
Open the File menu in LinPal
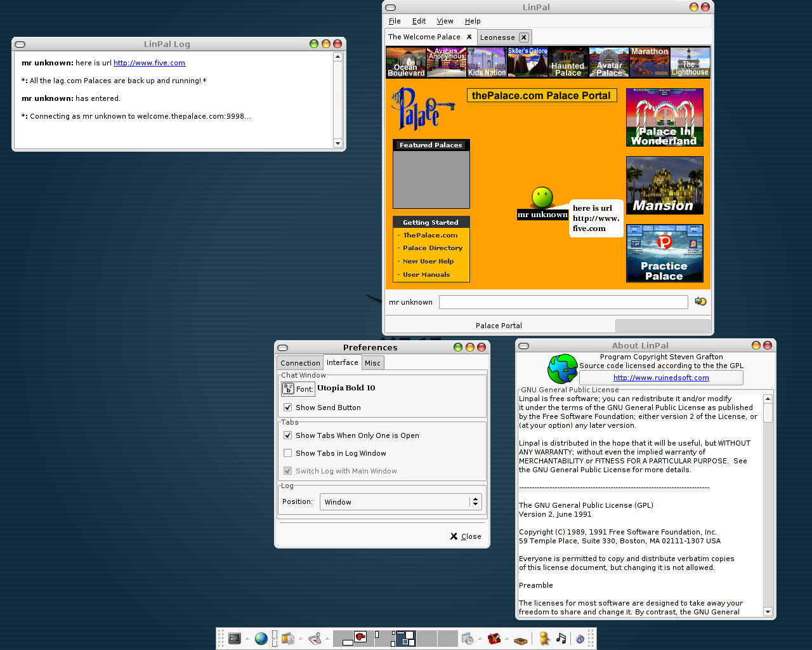click(x=395, y=21)
